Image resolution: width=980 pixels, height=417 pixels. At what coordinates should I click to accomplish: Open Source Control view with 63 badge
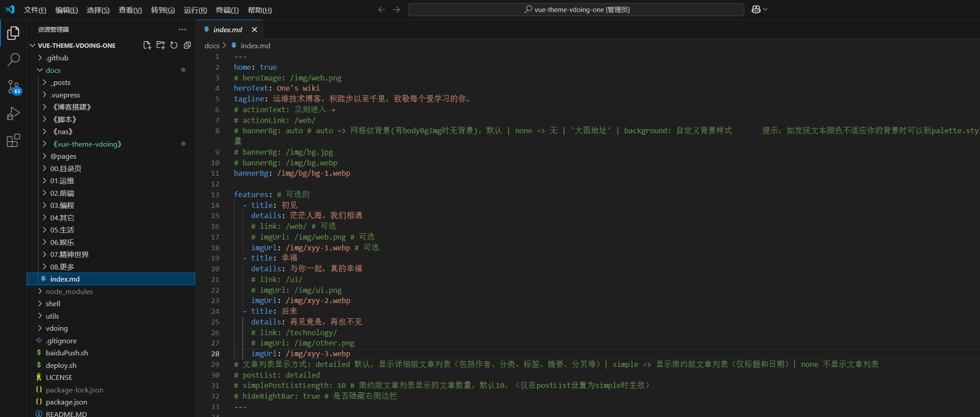click(x=13, y=87)
